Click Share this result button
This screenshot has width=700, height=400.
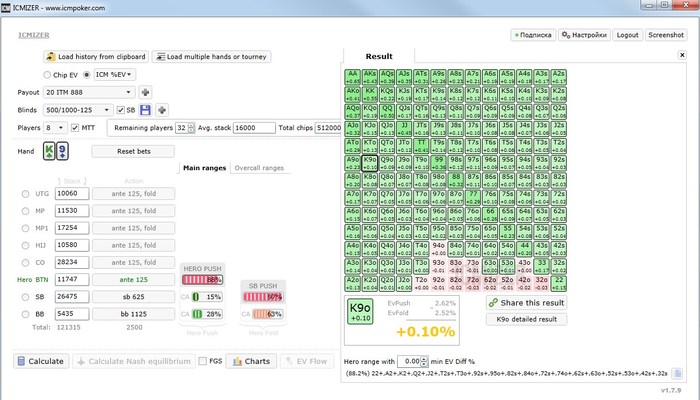tap(527, 303)
